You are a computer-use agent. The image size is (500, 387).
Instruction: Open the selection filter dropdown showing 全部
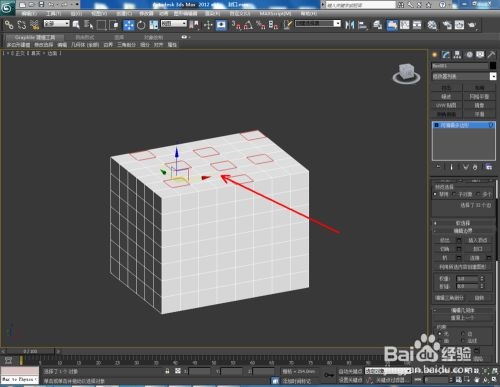57,24
